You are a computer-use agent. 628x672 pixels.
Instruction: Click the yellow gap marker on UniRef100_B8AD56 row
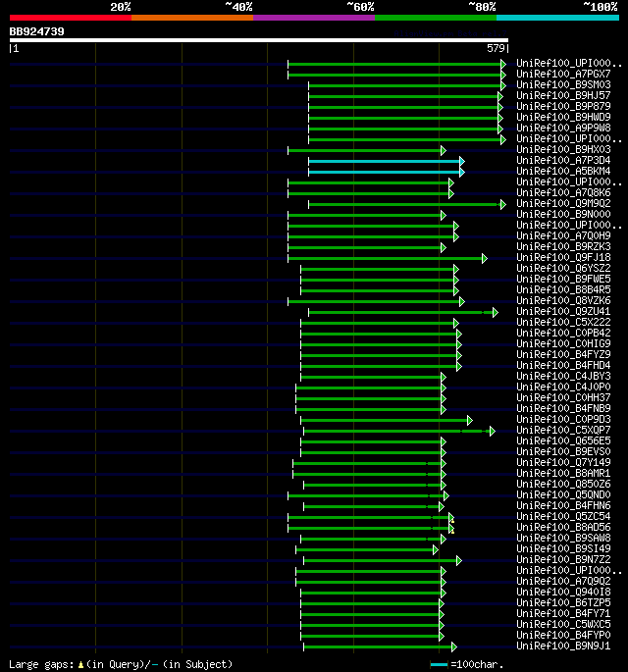click(x=452, y=532)
